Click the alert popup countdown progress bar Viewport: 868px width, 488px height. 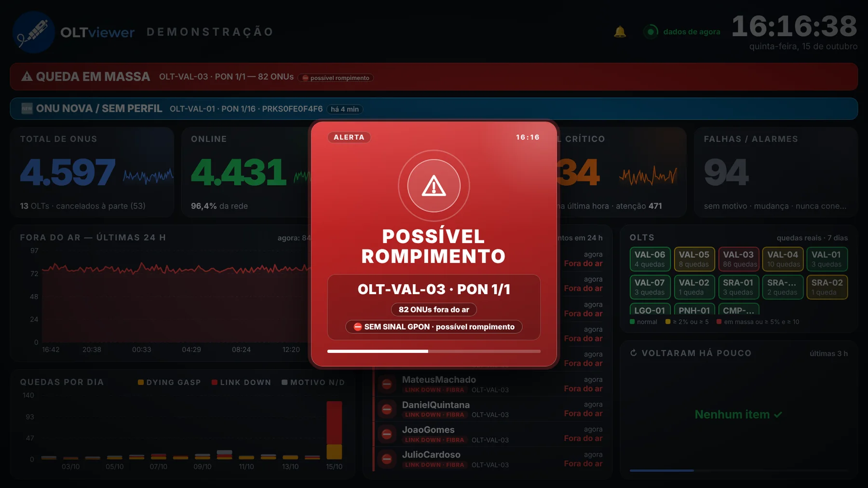click(x=434, y=352)
